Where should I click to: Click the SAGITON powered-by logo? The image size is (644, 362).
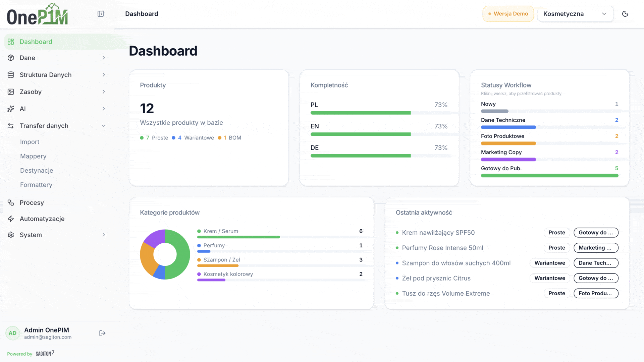point(45,353)
